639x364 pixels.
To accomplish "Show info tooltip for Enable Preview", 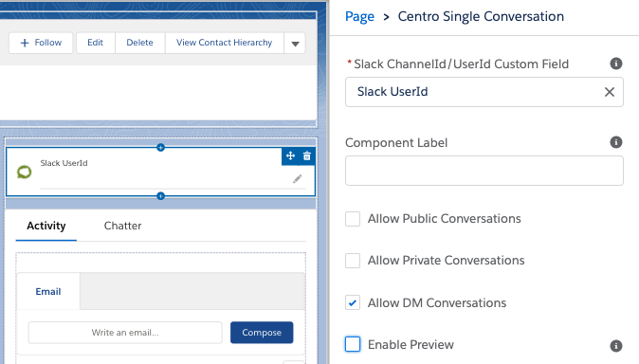I will point(615,346).
